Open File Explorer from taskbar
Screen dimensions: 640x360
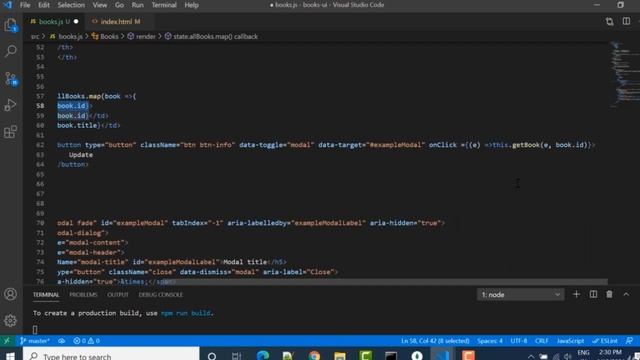(x=340, y=356)
